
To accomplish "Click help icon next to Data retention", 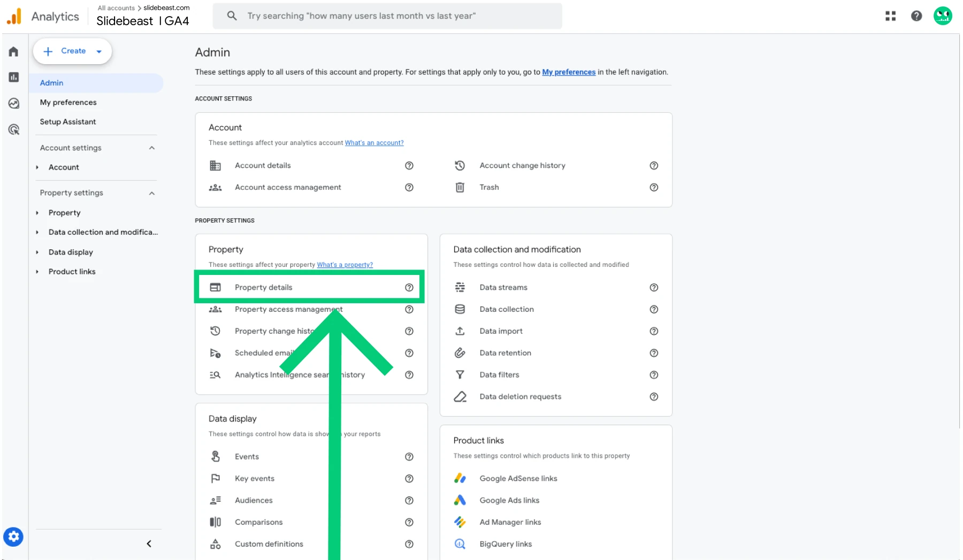I will pyautogui.click(x=654, y=353).
